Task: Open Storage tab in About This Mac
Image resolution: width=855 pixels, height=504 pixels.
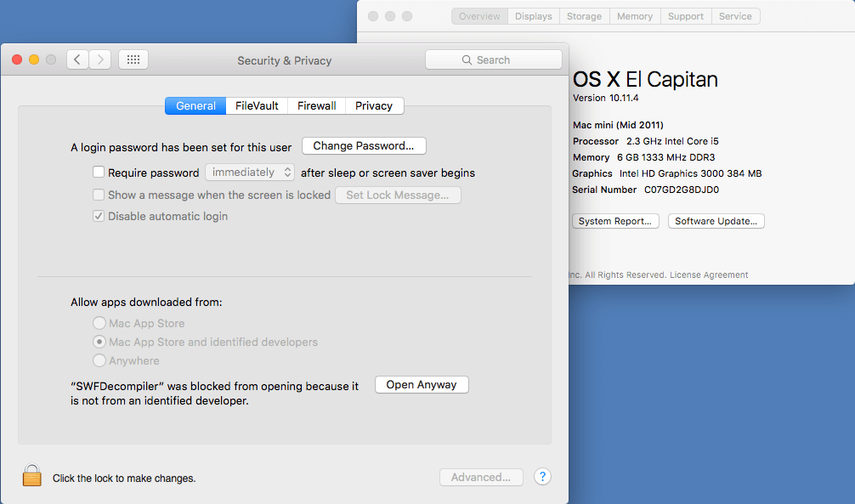Action: [x=585, y=16]
